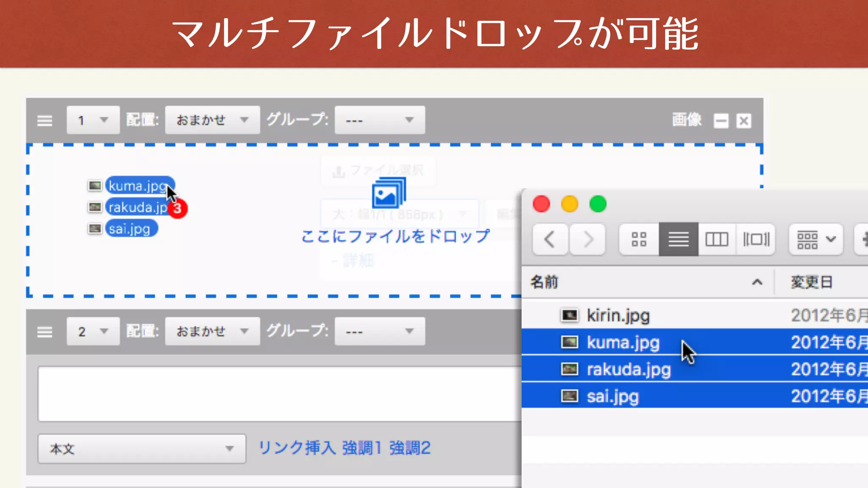Toggle the sort direction arrow on 名前
868x488 pixels.
[757, 282]
